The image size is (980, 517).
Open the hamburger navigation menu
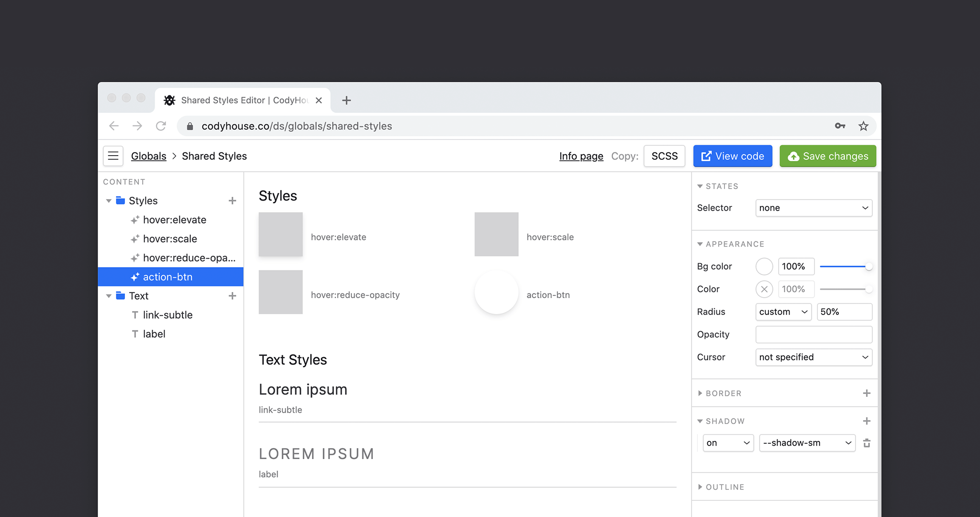point(113,156)
